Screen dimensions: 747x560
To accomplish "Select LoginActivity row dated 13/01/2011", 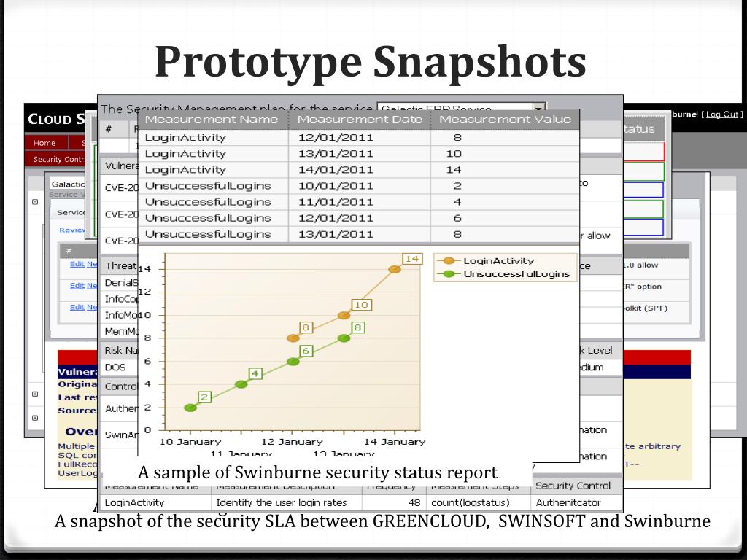I will (x=358, y=153).
